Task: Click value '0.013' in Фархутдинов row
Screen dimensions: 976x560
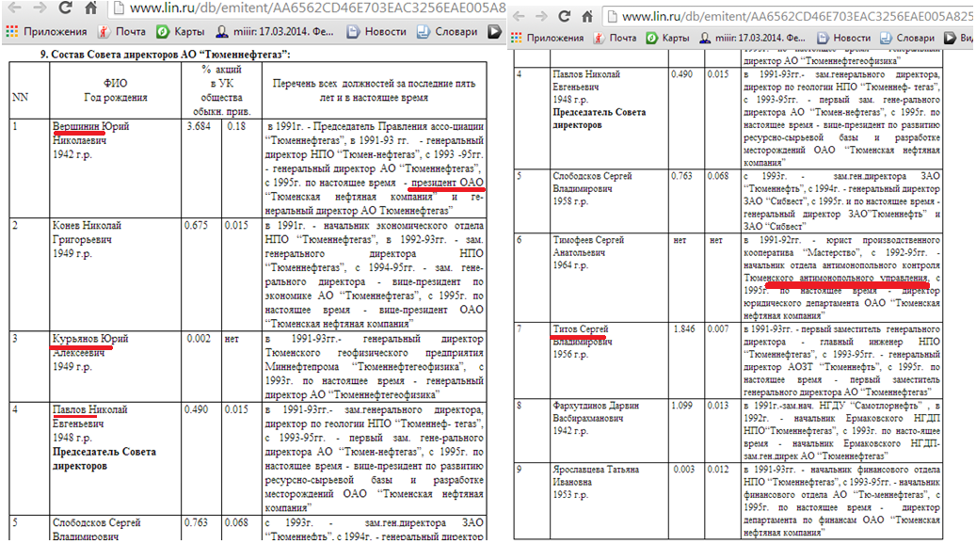Action: tap(718, 406)
